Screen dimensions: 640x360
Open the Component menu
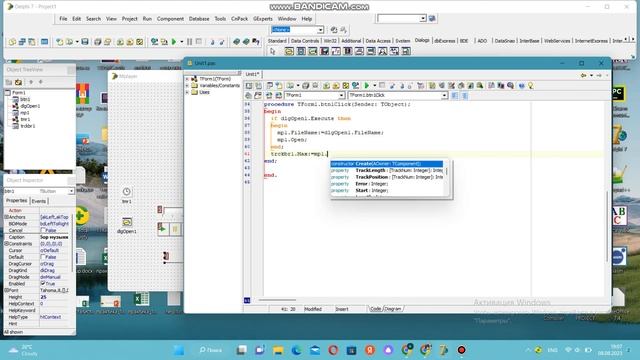(170, 19)
